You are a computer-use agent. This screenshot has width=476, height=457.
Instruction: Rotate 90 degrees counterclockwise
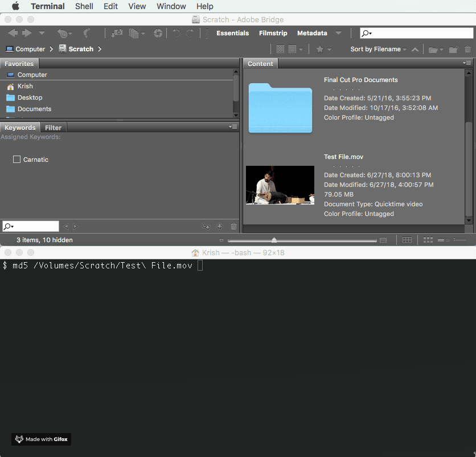click(176, 33)
